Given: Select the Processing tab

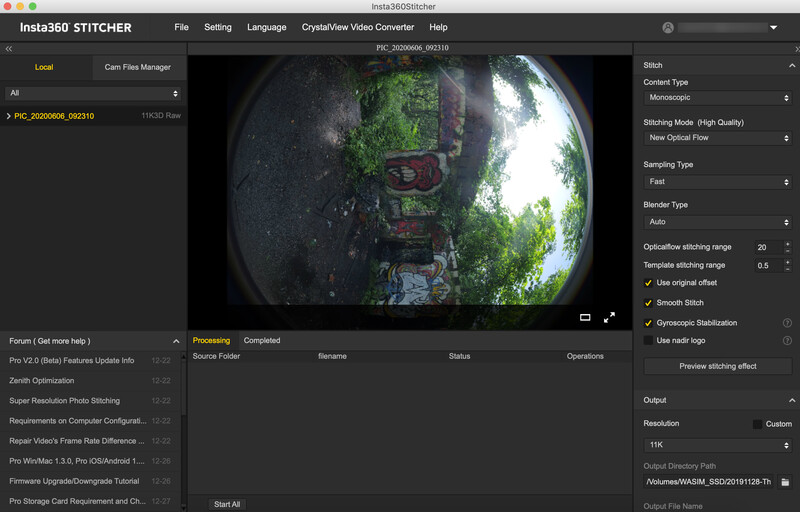Looking at the screenshot, I should coord(211,341).
